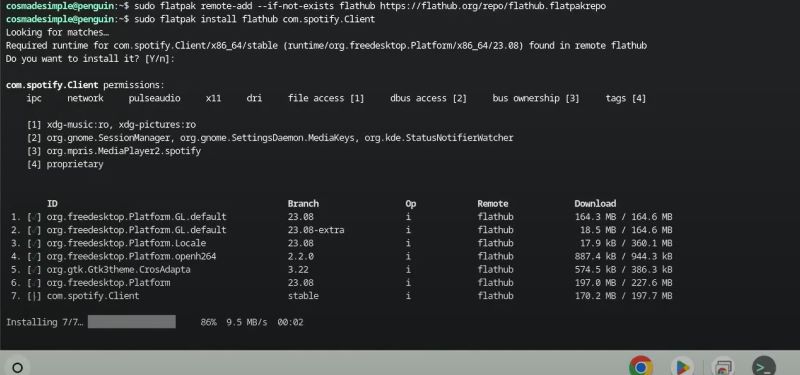Click the 'ipc' permission
The width and height of the screenshot is (800, 375).
(x=34, y=98)
